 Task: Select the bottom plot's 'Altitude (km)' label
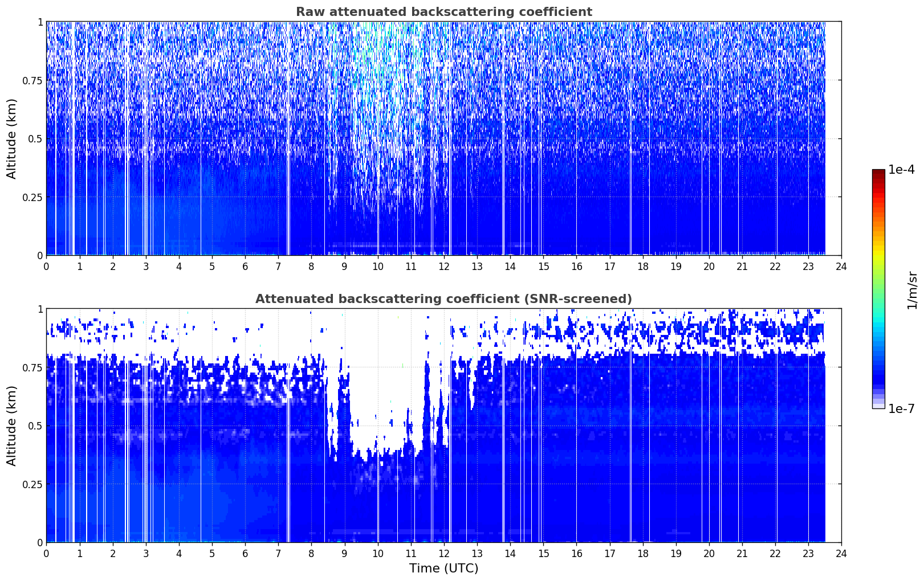(x=12, y=425)
